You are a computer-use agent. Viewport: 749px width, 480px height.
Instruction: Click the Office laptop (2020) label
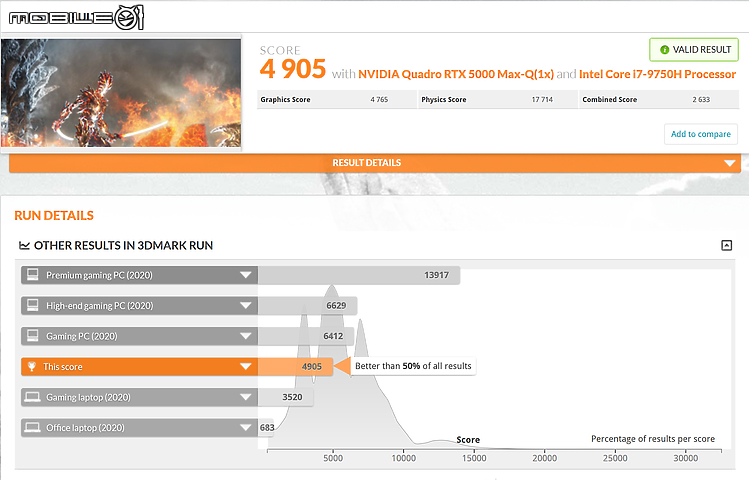pyautogui.click(x=85, y=428)
